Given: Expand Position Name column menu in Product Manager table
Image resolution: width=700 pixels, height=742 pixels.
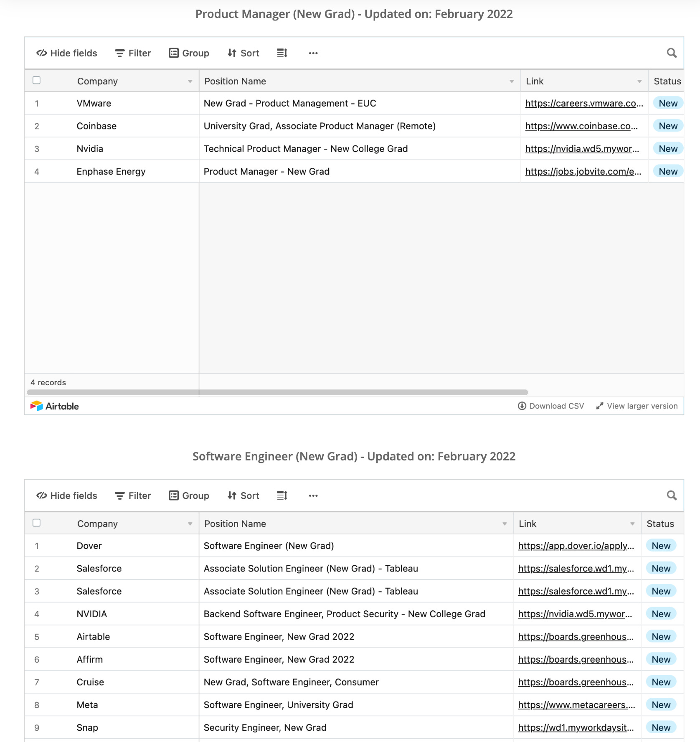Looking at the screenshot, I should click(512, 81).
